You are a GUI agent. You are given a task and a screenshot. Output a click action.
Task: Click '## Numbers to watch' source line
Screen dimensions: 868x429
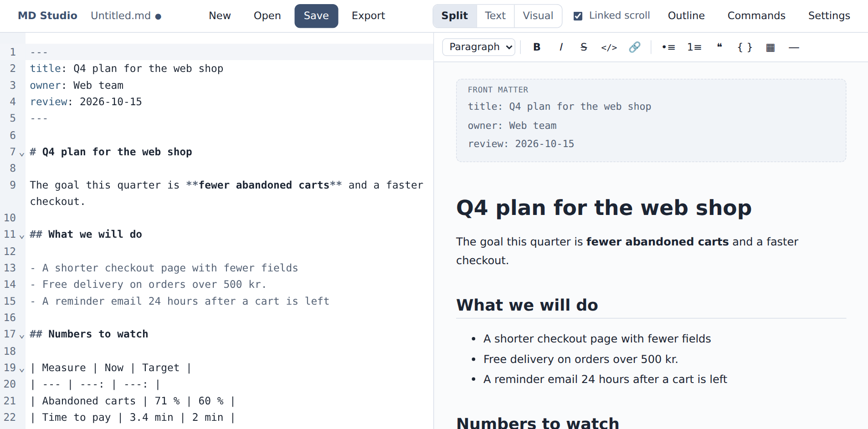click(x=230, y=334)
